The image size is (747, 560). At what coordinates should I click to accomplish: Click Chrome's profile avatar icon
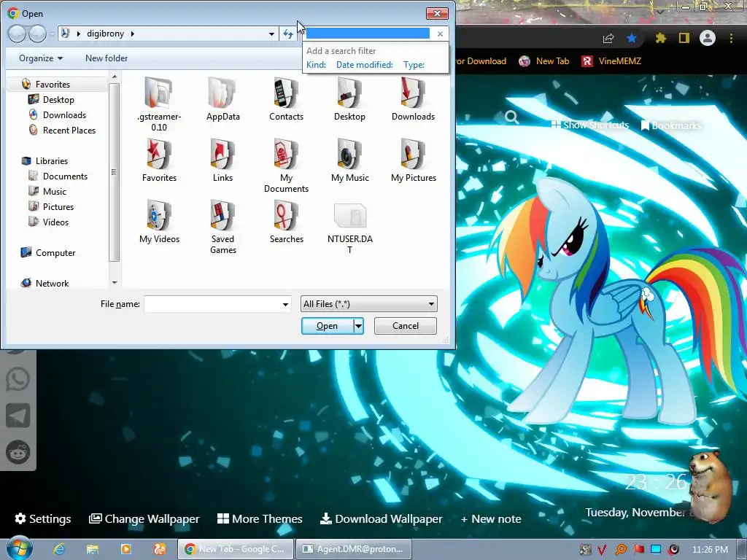(x=708, y=38)
